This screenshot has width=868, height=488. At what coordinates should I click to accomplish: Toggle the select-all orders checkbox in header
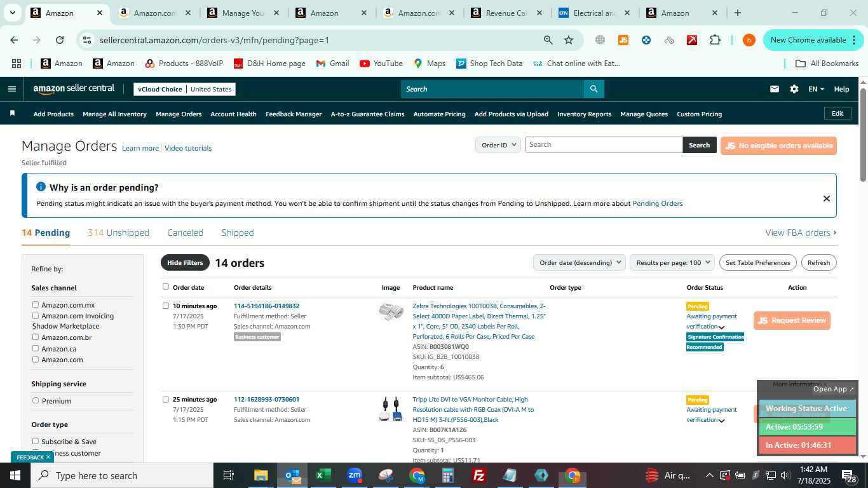pyautogui.click(x=166, y=287)
